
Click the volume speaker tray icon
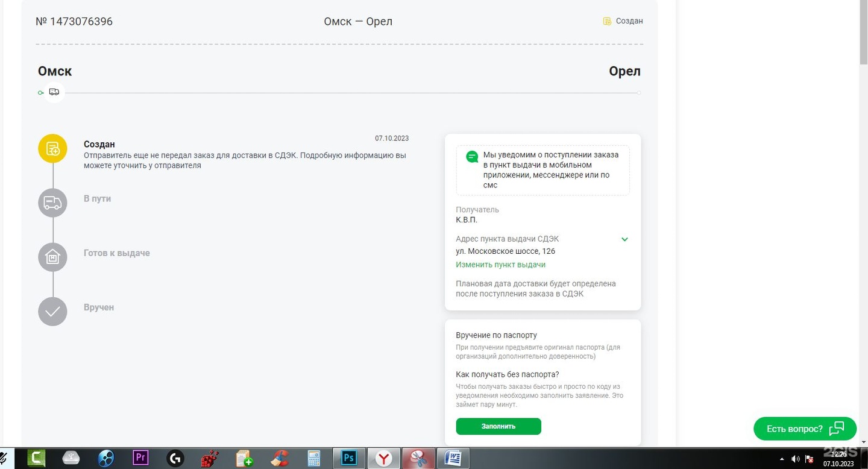[x=795, y=459]
